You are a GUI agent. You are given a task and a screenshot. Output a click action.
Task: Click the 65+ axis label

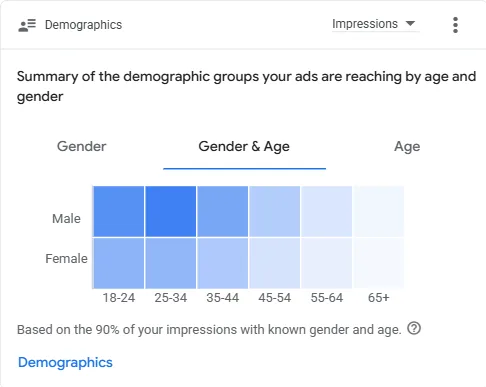tap(379, 298)
